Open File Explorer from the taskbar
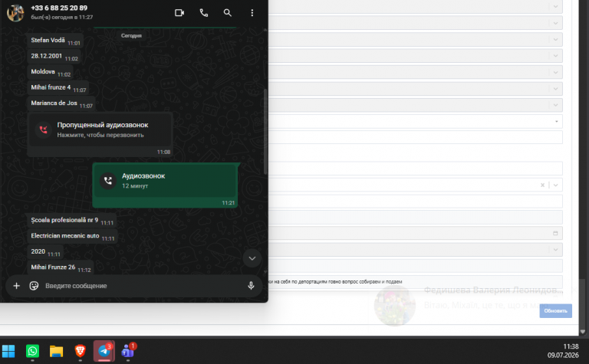Image resolution: width=589 pixels, height=364 pixels. (x=56, y=351)
